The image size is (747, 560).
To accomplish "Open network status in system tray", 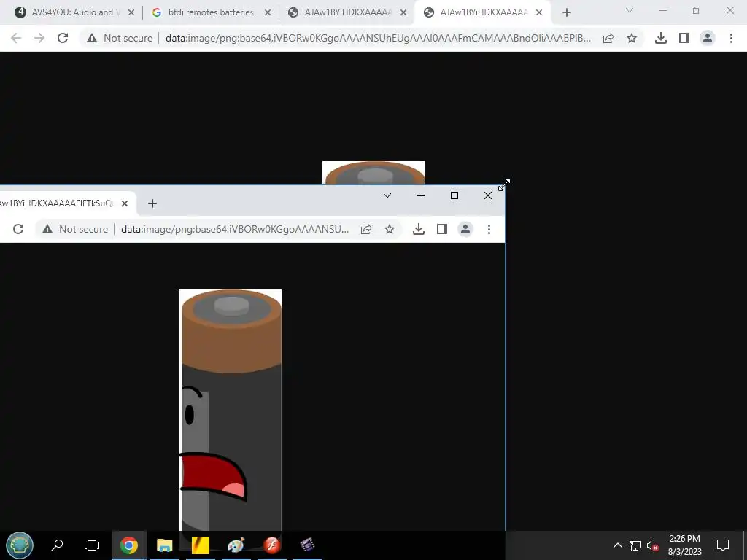I will pyautogui.click(x=635, y=545).
